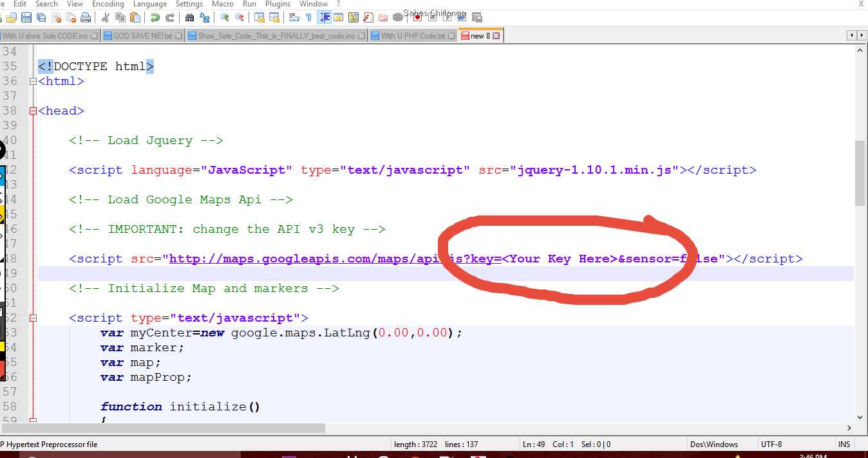Collapse the <head> fold marker at line 38
Viewport: 868px width, 458px height.
(33, 111)
